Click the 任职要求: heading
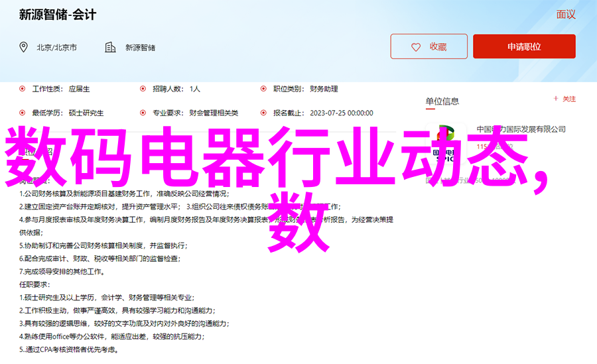Screen dimensions: 597x364 tap(34, 284)
